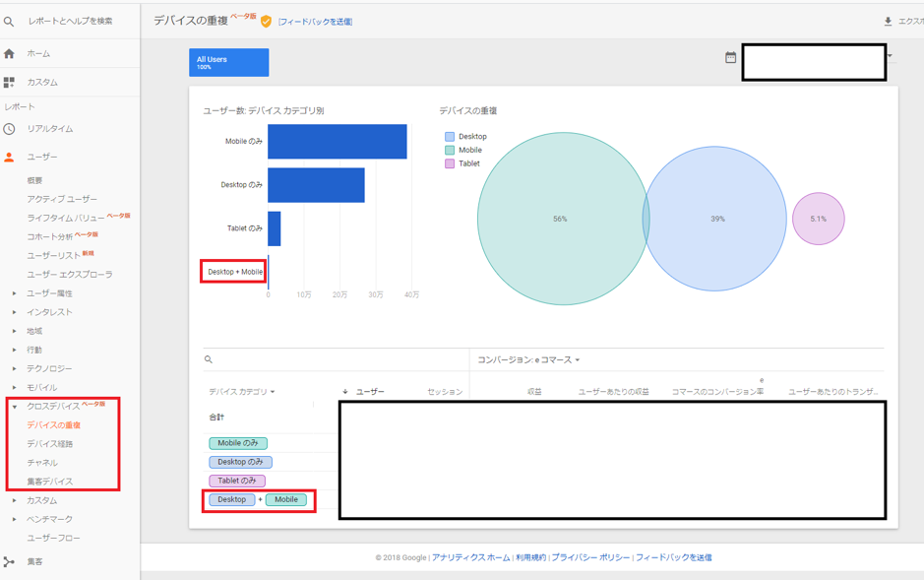Viewport: 924px width, 580px height.
Task: Select the ユーザー person icon
Action: (9, 158)
